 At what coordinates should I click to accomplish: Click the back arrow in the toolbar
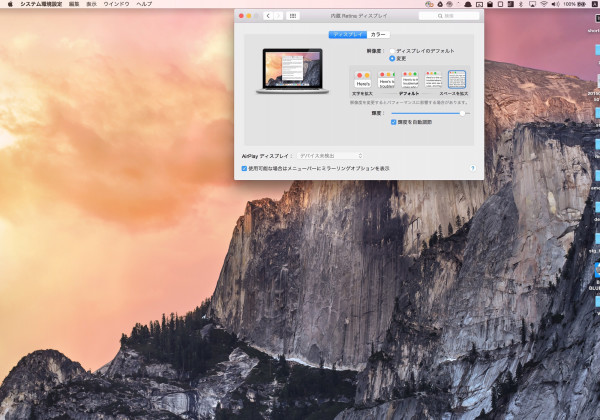pos(268,16)
